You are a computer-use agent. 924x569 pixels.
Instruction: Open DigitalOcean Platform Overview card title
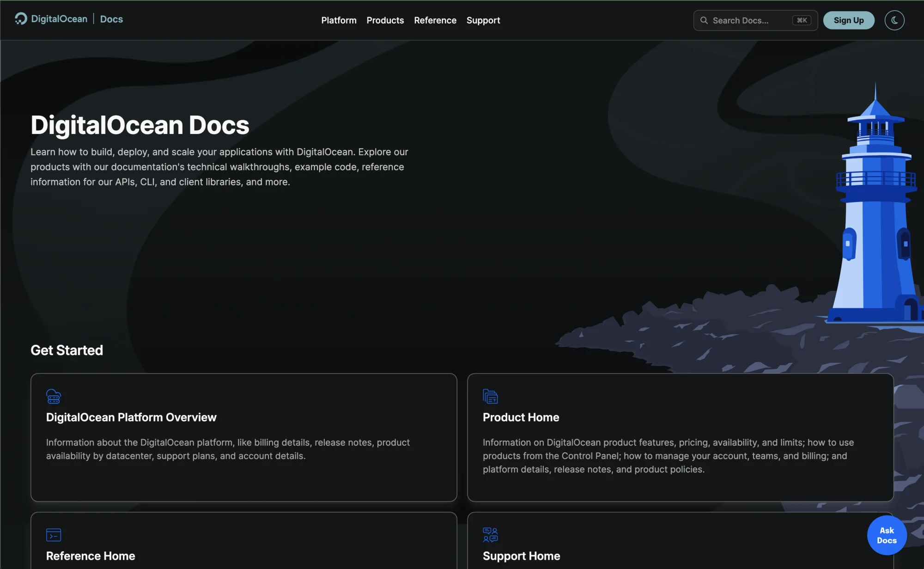coord(131,417)
